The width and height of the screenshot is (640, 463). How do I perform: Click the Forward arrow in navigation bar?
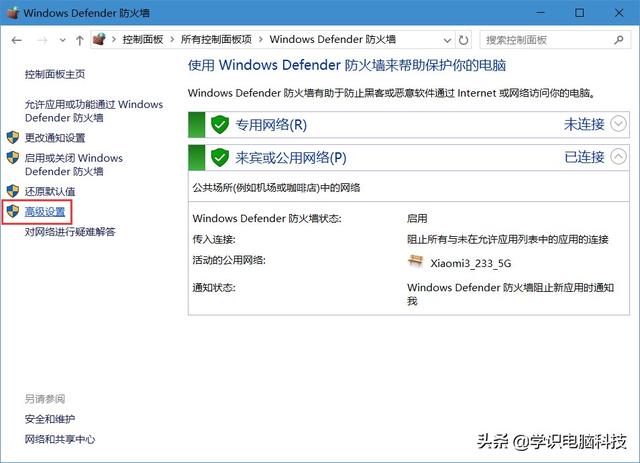(x=42, y=40)
